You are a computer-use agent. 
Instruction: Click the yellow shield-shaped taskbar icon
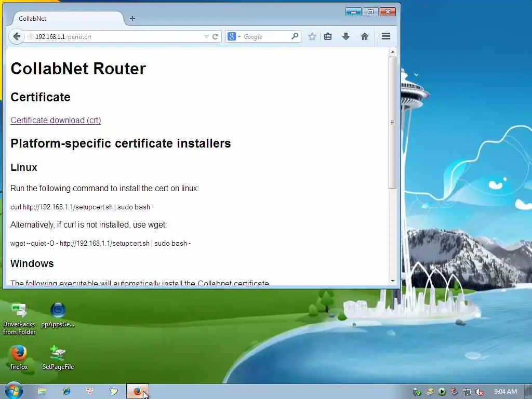pyautogui.click(x=114, y=392)
